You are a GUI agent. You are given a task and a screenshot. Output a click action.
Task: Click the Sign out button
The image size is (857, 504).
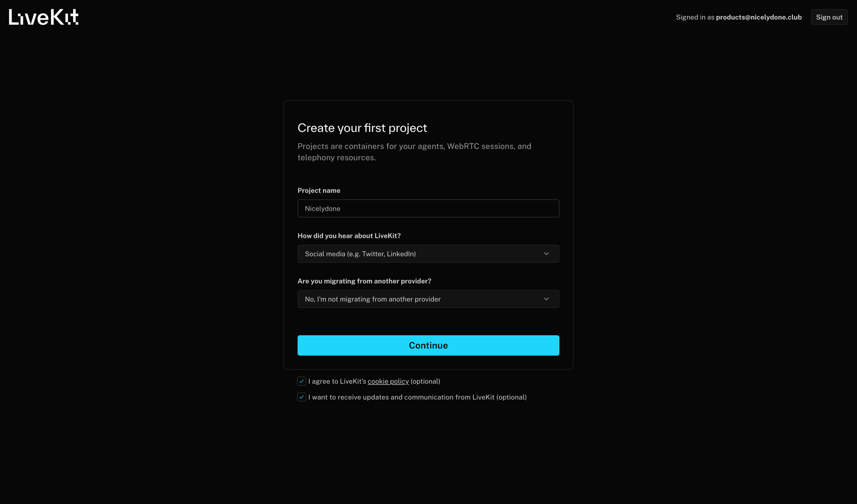tap(829, 17)
